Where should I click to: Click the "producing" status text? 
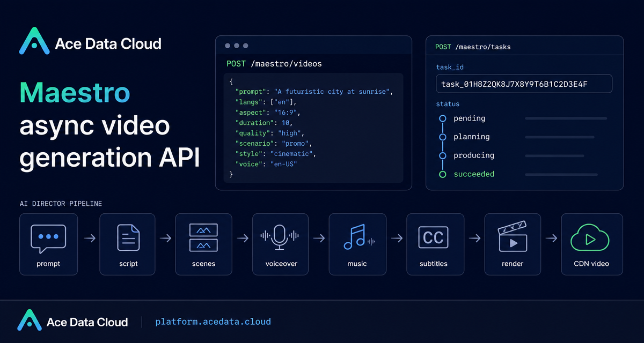[474, 155]
